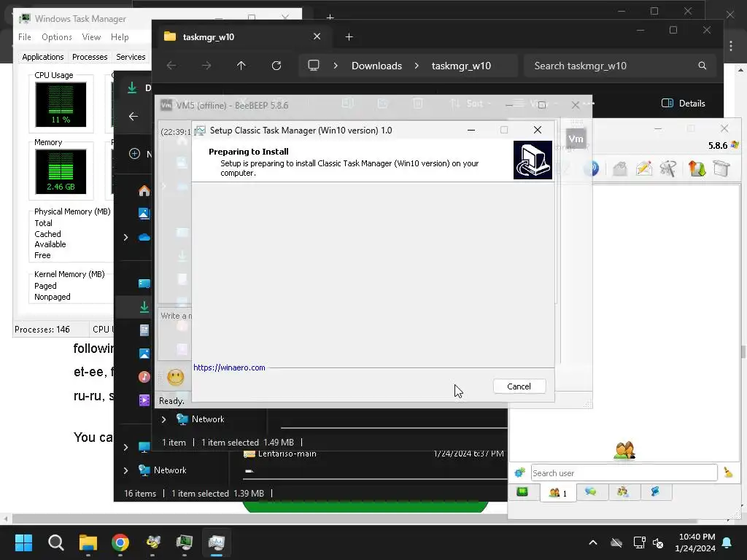This screenshot has height=560, width=747.
Task: Click BeeBEEP tools wrench icon
Action: tap(668, 168)
